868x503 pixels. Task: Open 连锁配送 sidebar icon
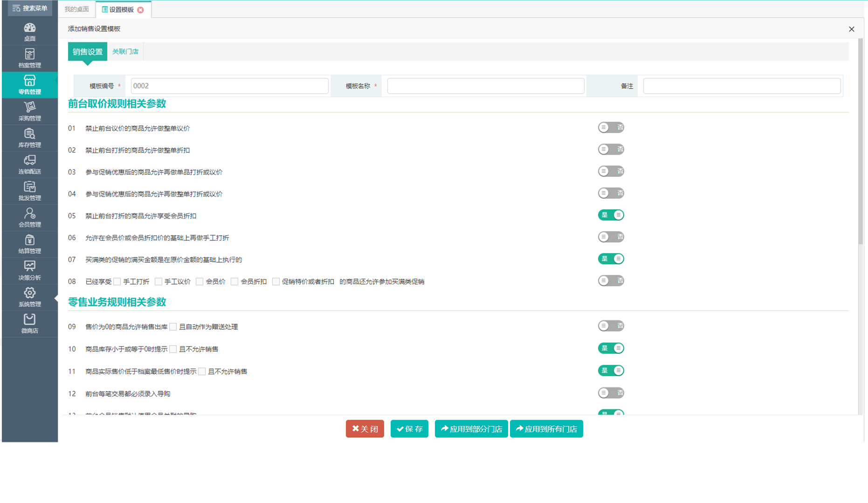point(29,164)
